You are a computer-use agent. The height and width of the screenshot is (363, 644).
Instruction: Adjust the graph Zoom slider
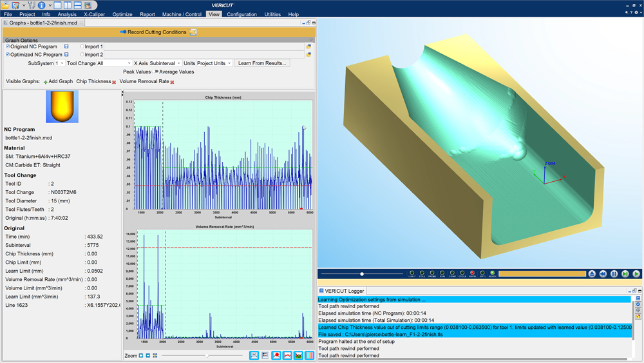tap(206, 355)
